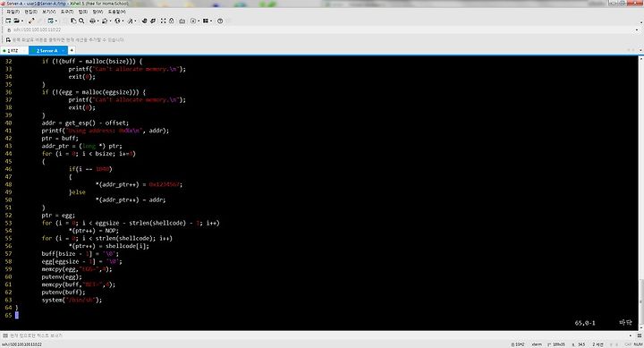Expand the Layout icon dropdown arrow

pos(211,21)
